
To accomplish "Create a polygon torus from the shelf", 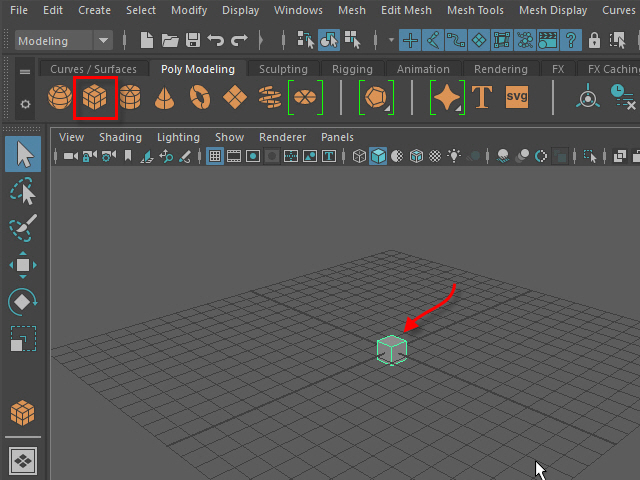I will [x=200, y=97].
